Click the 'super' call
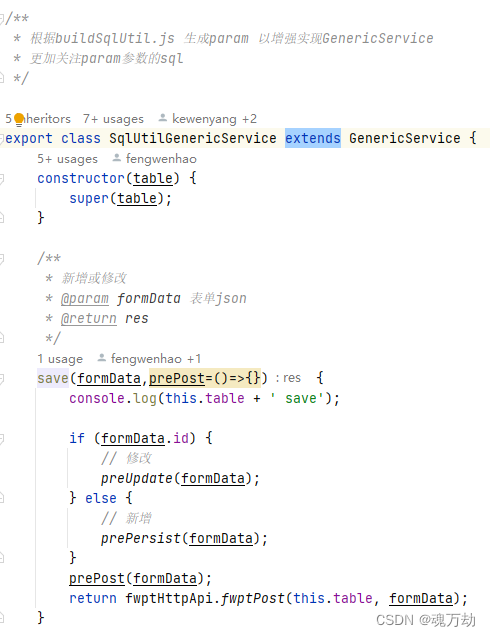The image size is (490, 637). click(89, 199)
